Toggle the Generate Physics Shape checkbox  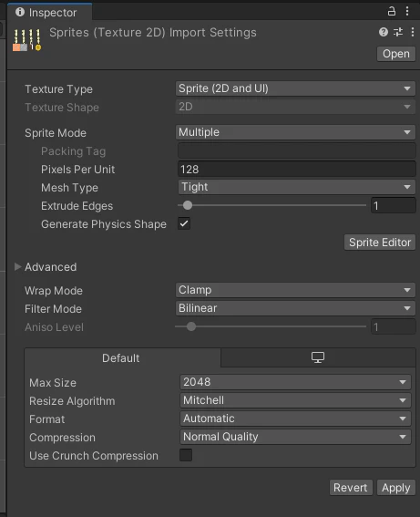pyautogui.click(x=184, y=223)
